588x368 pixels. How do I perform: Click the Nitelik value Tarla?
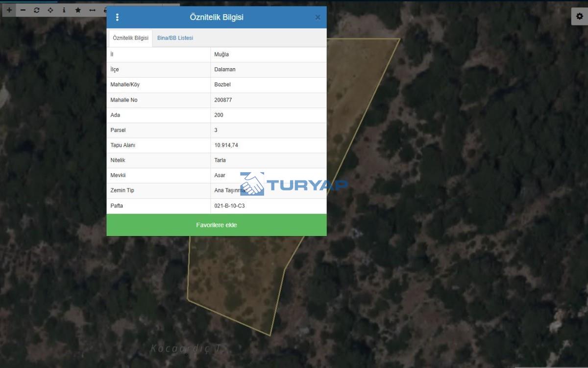220,160
